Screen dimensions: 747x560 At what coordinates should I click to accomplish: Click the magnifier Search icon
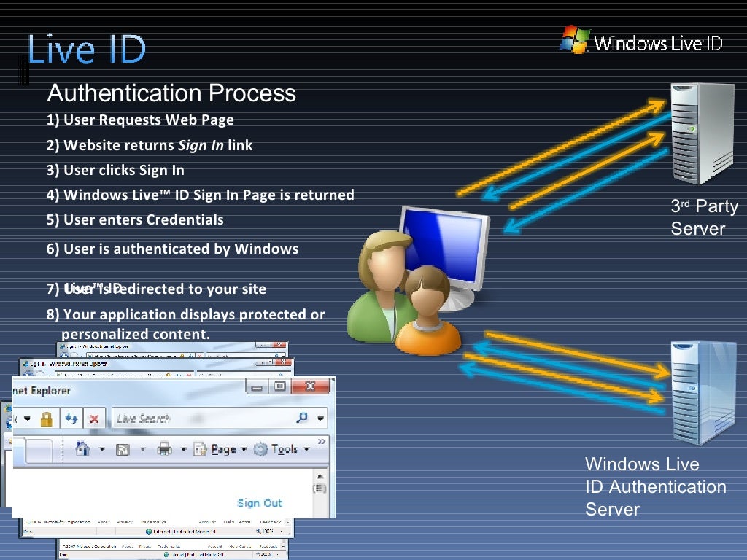[x=302, y=418]
